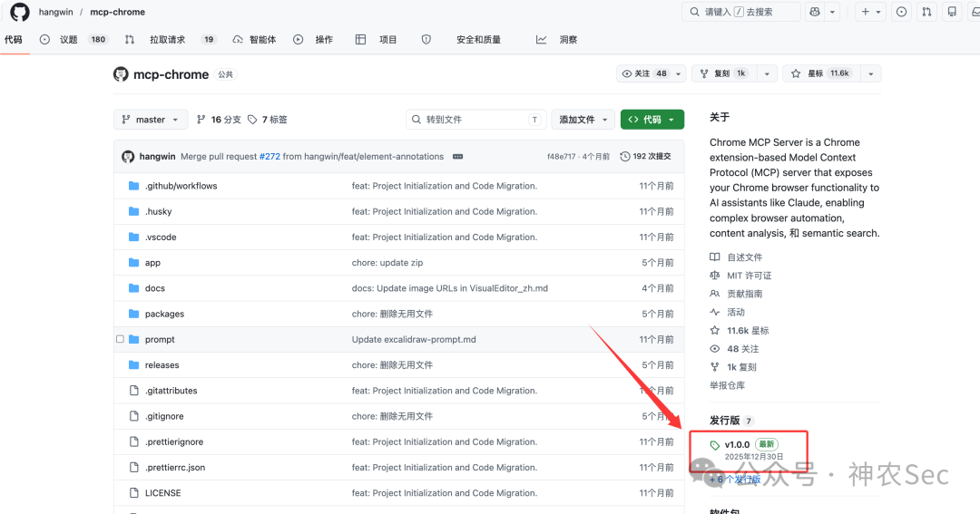
Task: Open 'Update excalidraw-prompt.md' commit message
Action: click(x=414, y=340)
